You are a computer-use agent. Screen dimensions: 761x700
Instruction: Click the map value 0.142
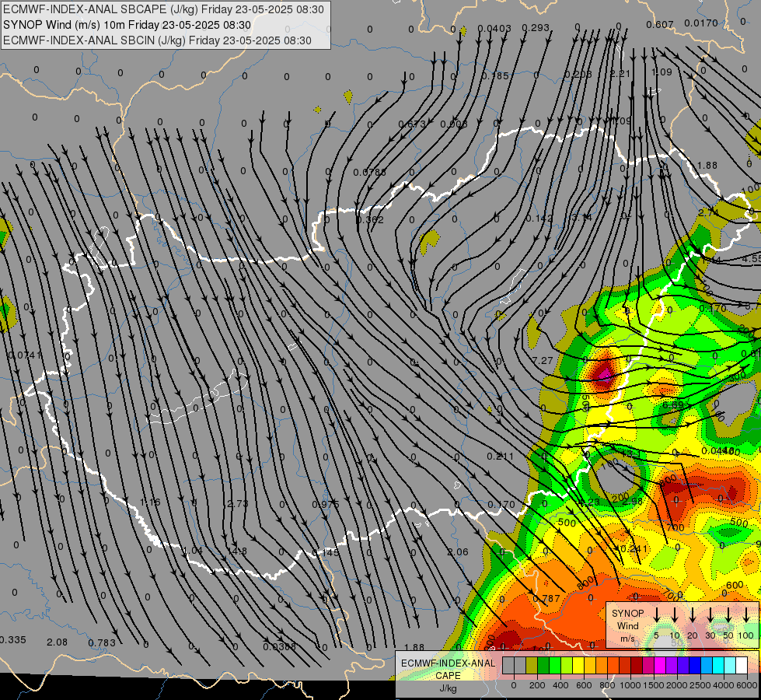[x=539, y=218]
